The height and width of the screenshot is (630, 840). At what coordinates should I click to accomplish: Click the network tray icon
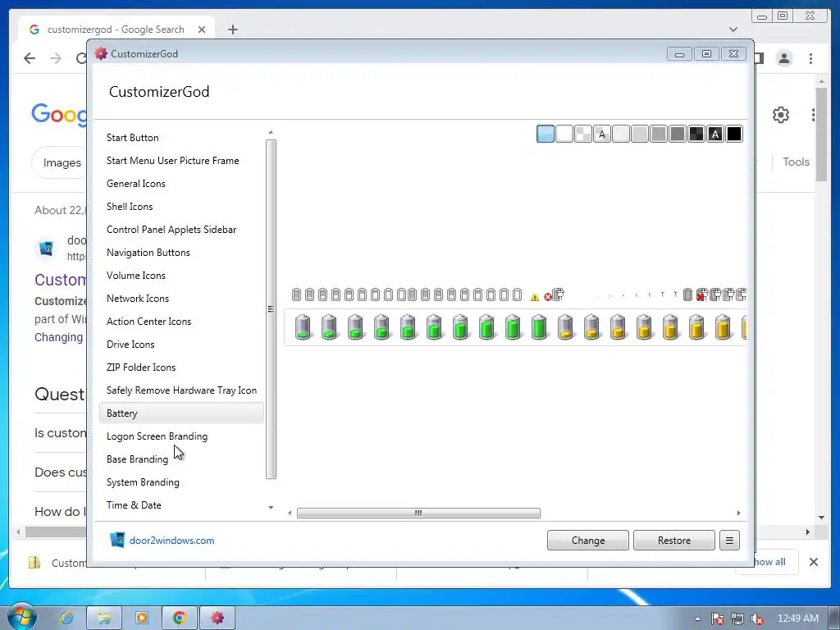(737, 619)
